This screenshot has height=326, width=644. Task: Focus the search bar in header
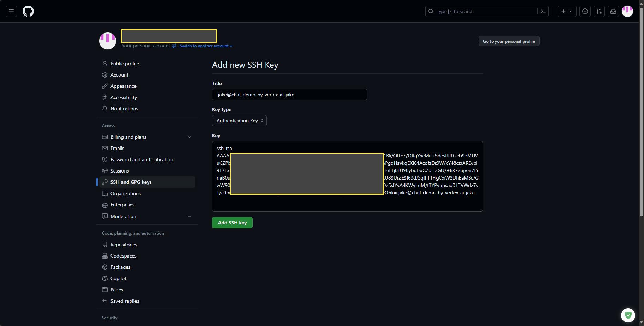pos(482,11)
